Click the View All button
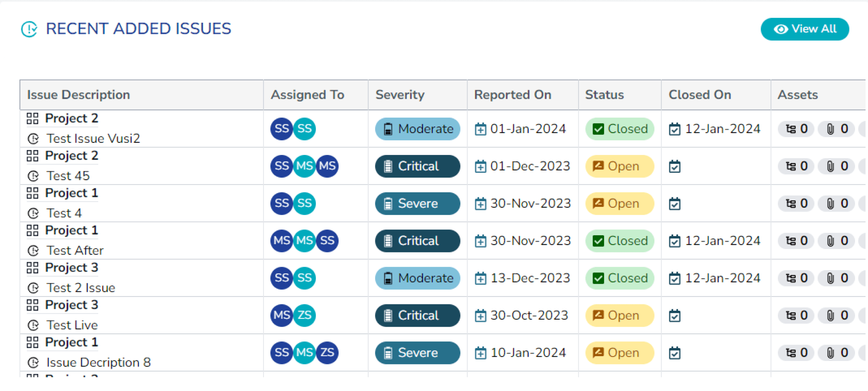Viewport: 868px width, 391px height. pos(804,29)
